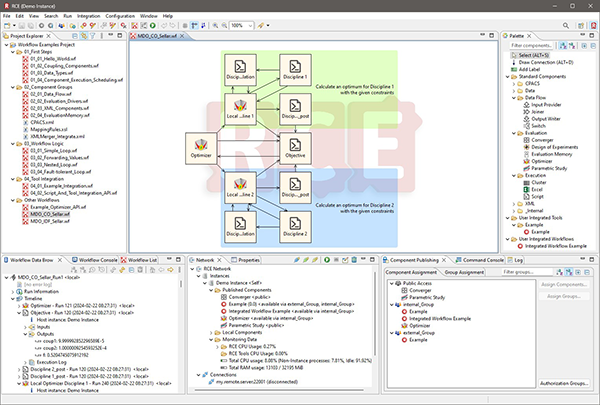Viewport: 600px width, 405px height.
Task: Click the Filter components field in Palette
Action: (532, 46)
